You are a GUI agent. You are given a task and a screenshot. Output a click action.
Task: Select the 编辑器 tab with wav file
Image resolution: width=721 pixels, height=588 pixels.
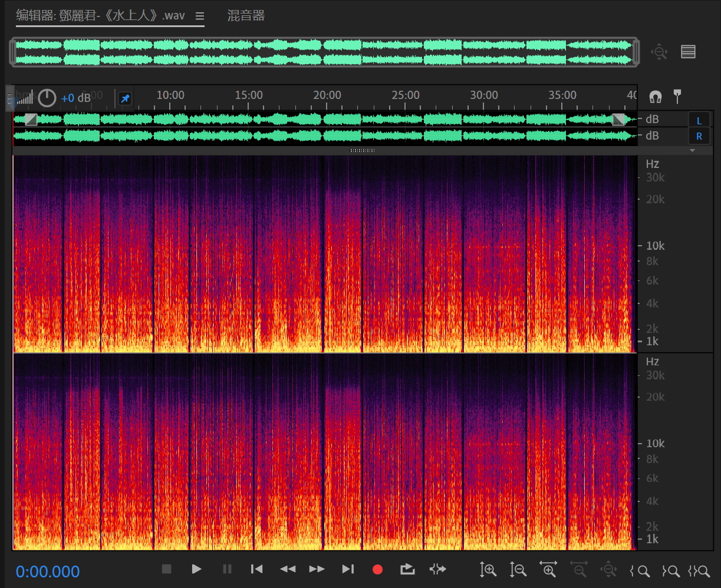click(x=100, y=16)
